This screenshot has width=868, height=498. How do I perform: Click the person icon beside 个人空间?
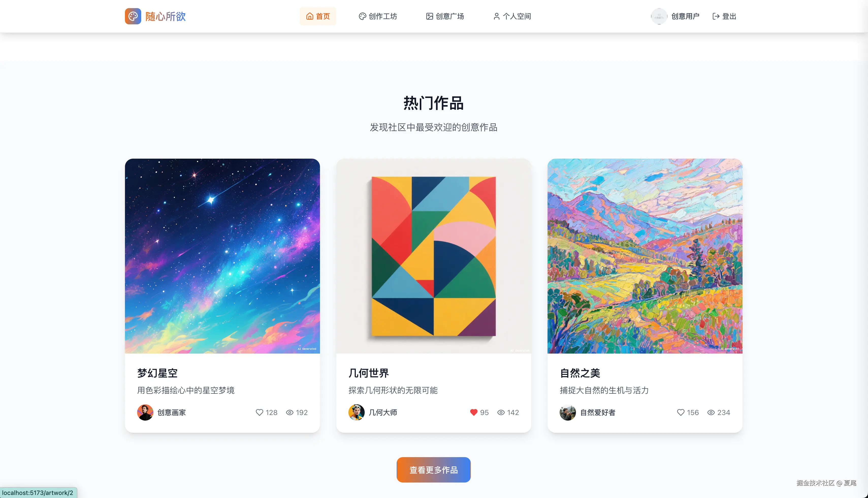coord(496,16)
